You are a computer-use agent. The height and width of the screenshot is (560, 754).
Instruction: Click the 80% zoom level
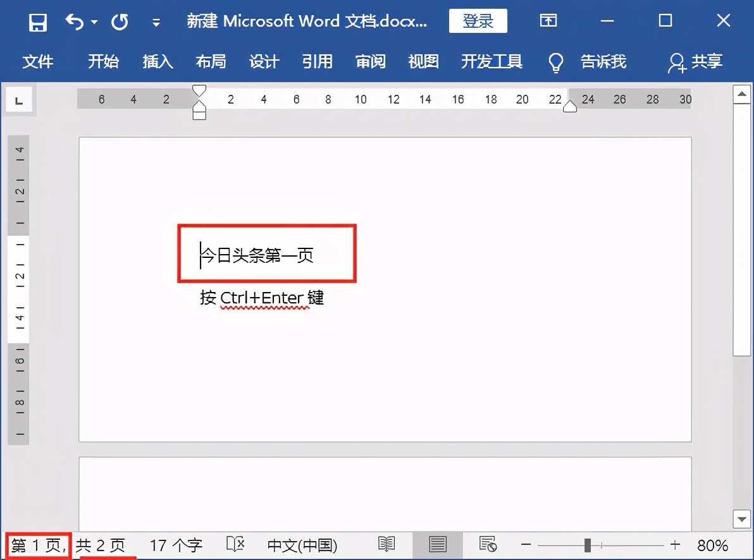[x=712, y=545]
